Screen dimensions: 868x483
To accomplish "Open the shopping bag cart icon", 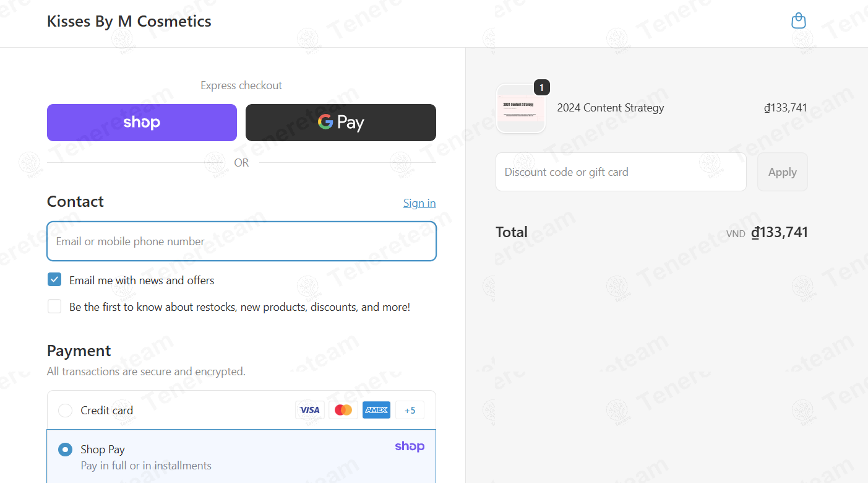I will (x=799, y=20).
